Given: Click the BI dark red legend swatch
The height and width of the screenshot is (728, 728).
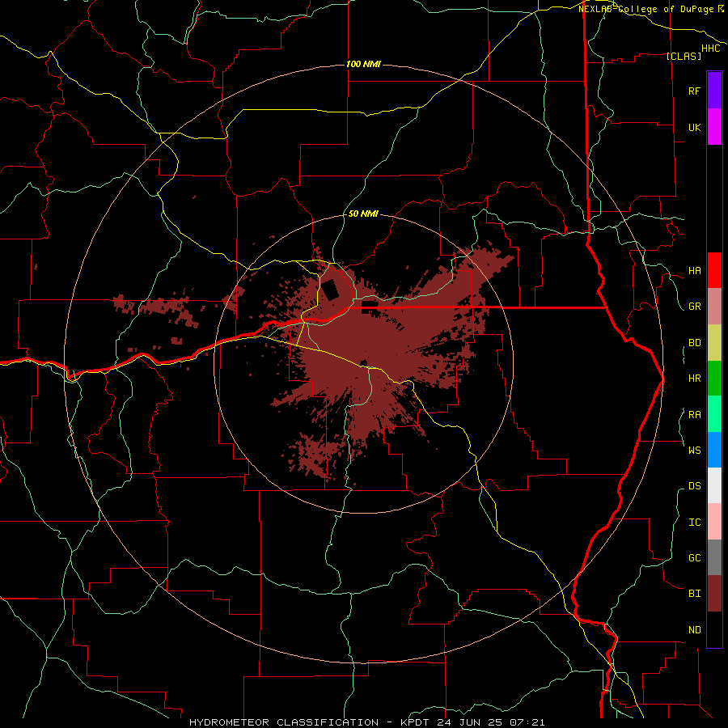Looking at the screenshot, I should 714,594.
